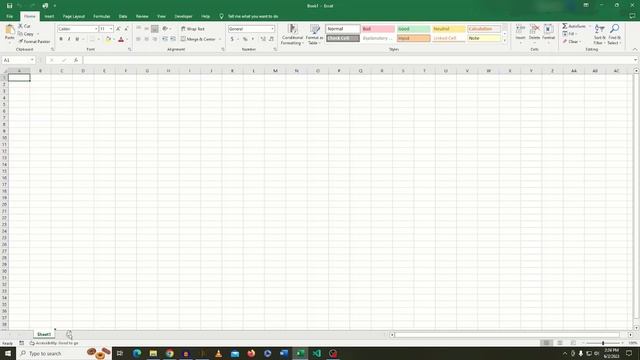Open the Font size dropdown

click(111, 29)
